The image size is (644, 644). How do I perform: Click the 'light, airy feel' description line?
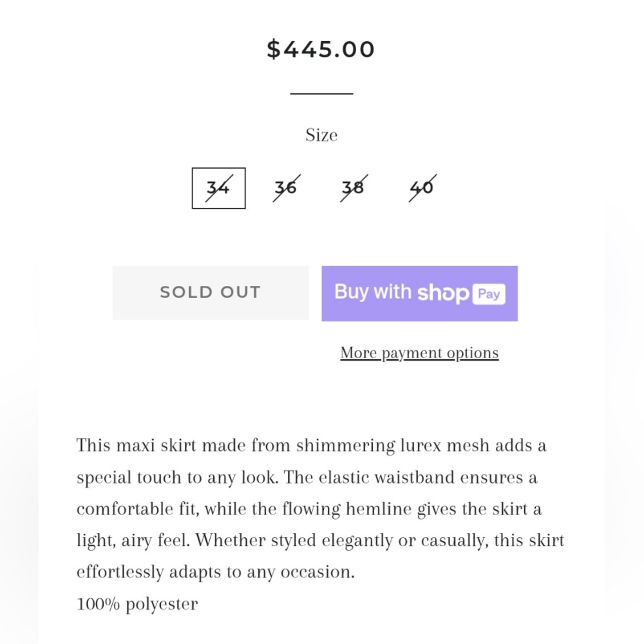coord(320,540)
